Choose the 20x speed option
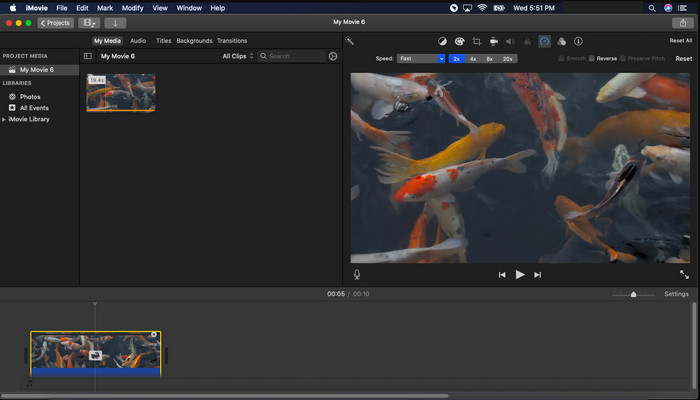Image resolution: width=700 pixels, height=400 pixels. pos(508,59)
